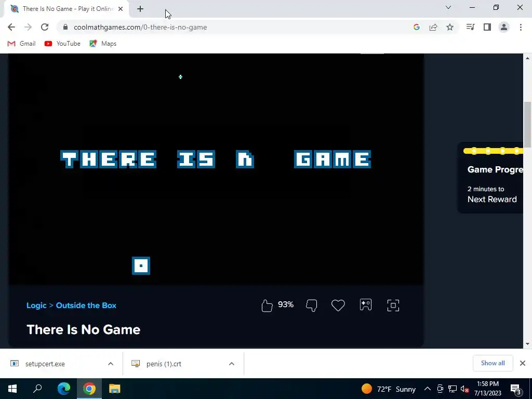Open the tab search dropdown arrow
Viewport: 532px width, 399px height.
click(448, 7)
